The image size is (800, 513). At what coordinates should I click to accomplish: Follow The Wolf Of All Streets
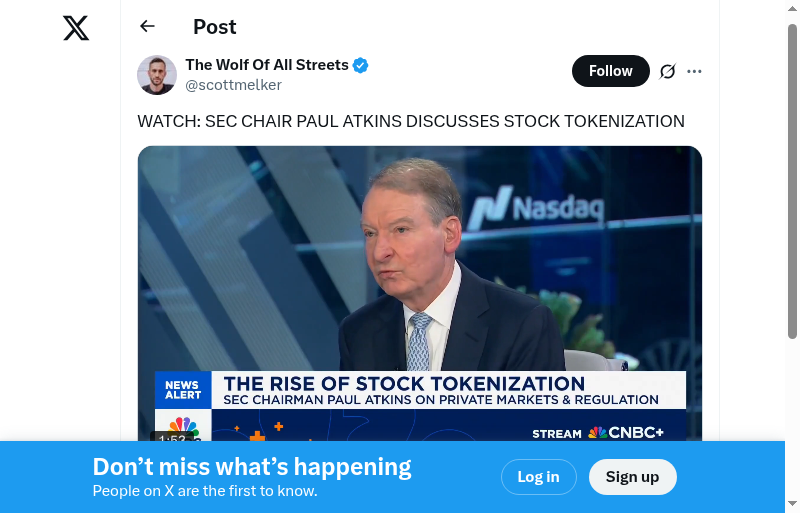pos(610,71)
